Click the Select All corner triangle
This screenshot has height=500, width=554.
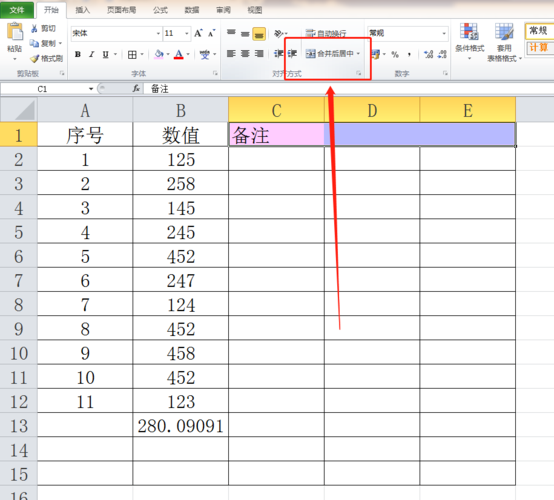(19, 110)
